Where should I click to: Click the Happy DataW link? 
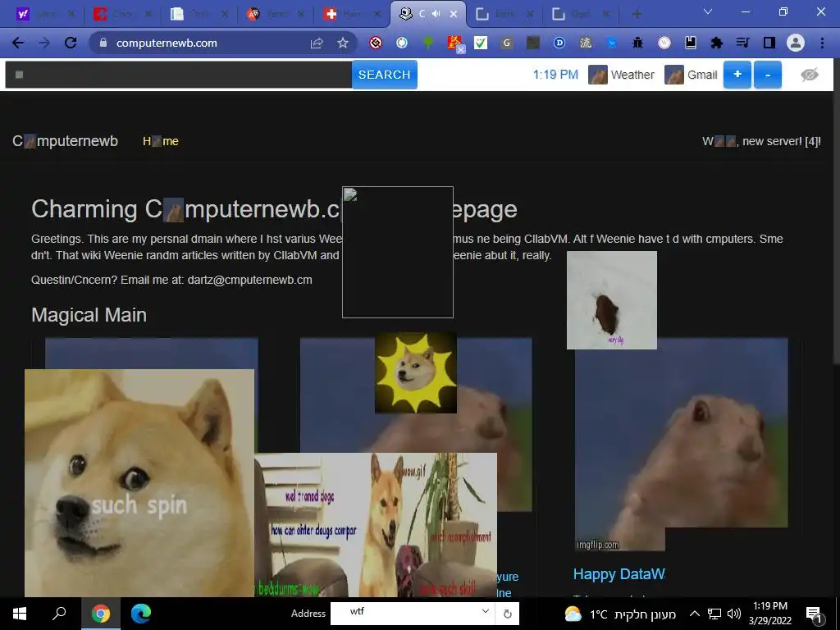(619, 574)
